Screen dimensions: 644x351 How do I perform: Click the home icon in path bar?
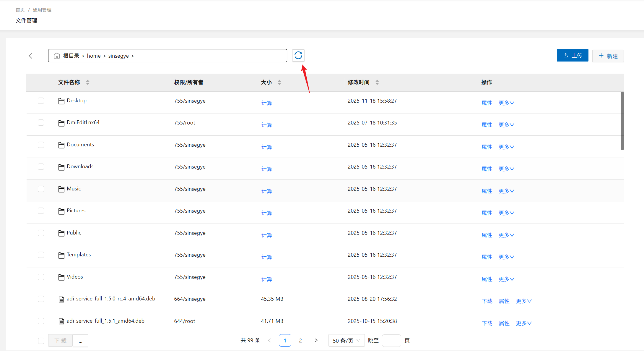[x=57, y=56]
